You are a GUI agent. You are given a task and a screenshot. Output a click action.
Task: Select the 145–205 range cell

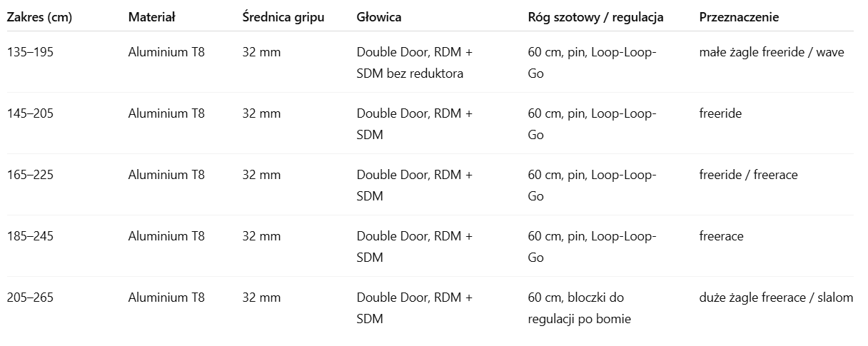(x=30, y=113)
